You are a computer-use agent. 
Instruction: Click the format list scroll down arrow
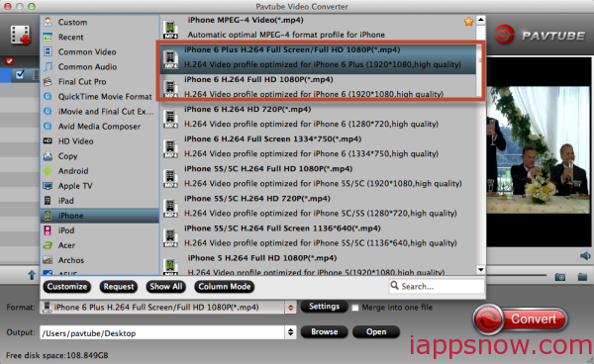[x=481, y=270]
